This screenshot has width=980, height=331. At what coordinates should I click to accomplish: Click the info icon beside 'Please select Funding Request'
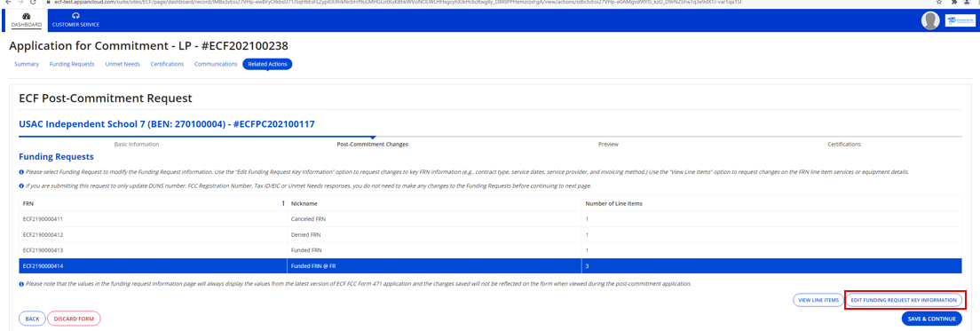(21, 172)
